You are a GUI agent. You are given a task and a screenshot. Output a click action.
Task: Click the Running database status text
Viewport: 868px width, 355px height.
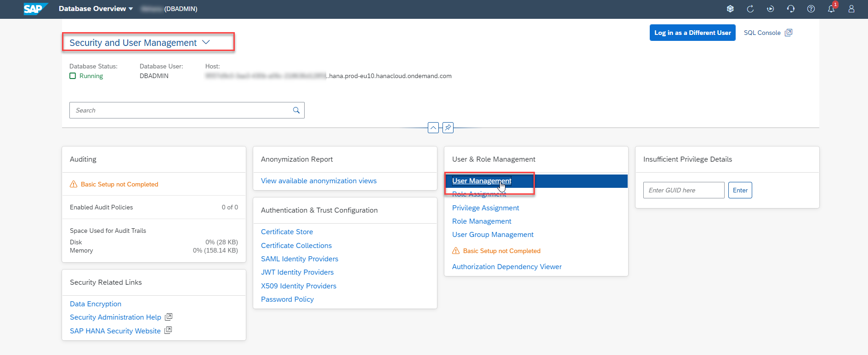(91, 76)
